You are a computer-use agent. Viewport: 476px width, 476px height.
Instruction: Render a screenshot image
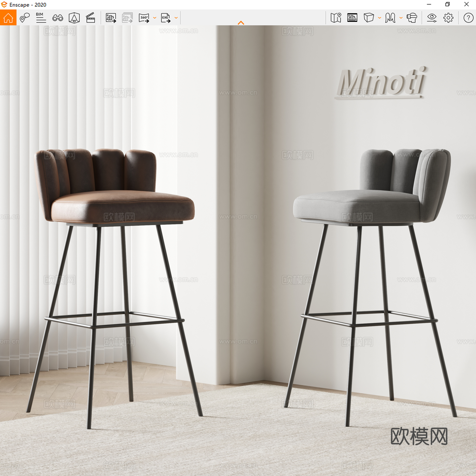[x=110, y=18]
